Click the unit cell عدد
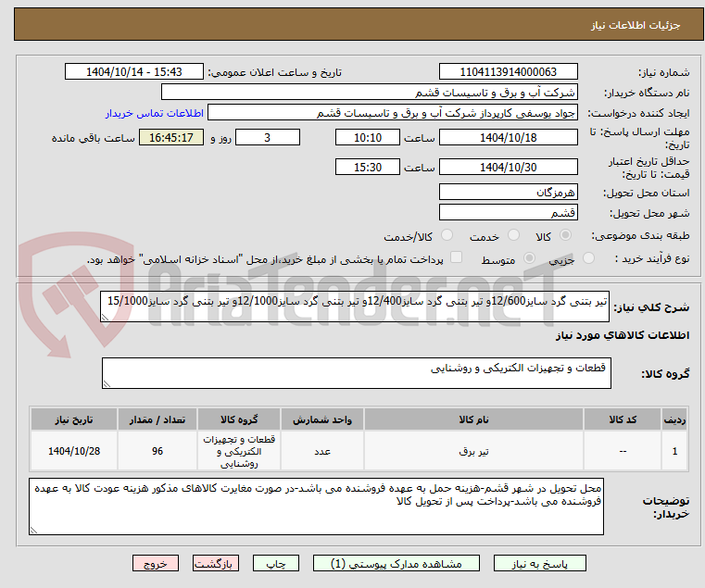This screenshot has height=588, width=705. (322, 451)
